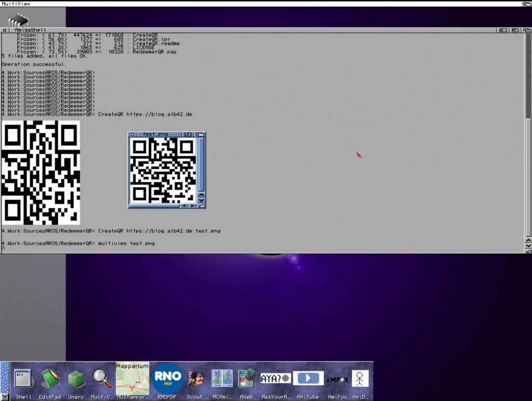Send test.png window to back
532x401 pixels.
click(200, 135)
